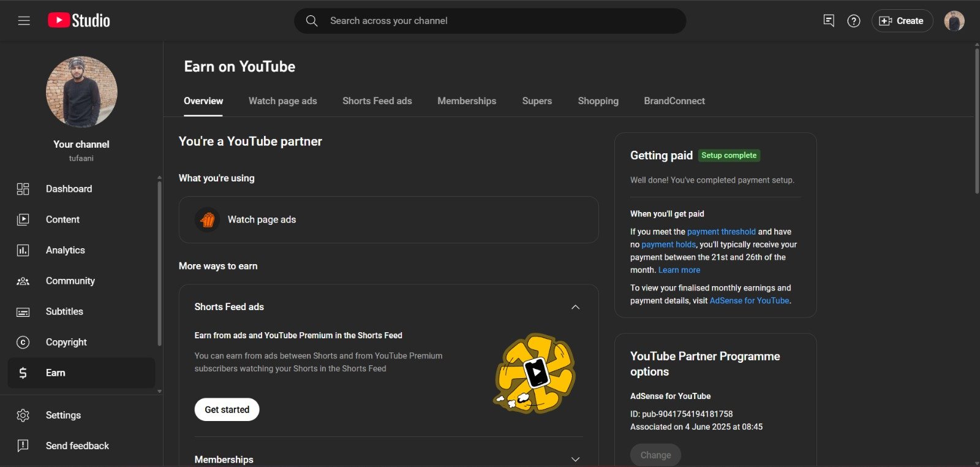Viewport: 980px width, 467px height.
Task: Select the Supers tab
Action: pyautogui.click(x=537, y=101)
